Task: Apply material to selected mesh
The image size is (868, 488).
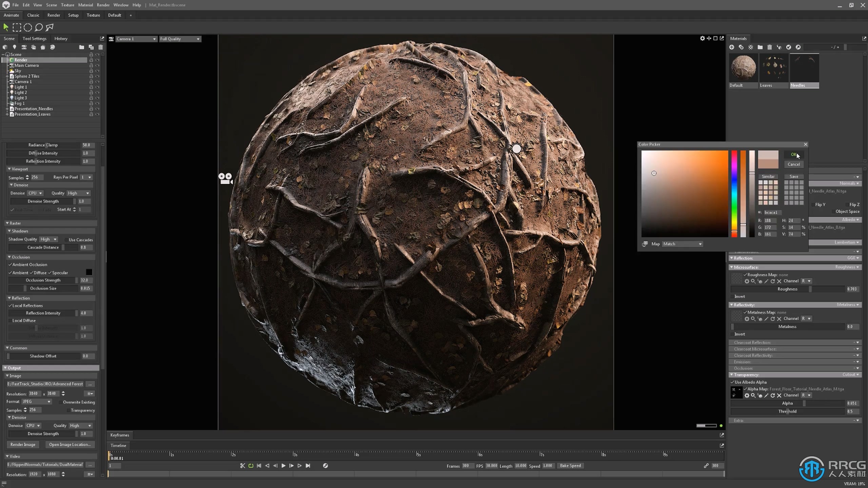Action: pos(779,47)
